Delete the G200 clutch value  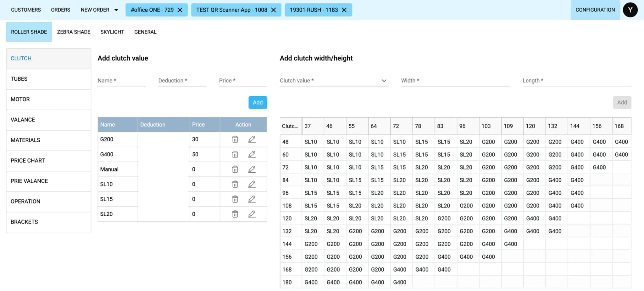point(235,139)
